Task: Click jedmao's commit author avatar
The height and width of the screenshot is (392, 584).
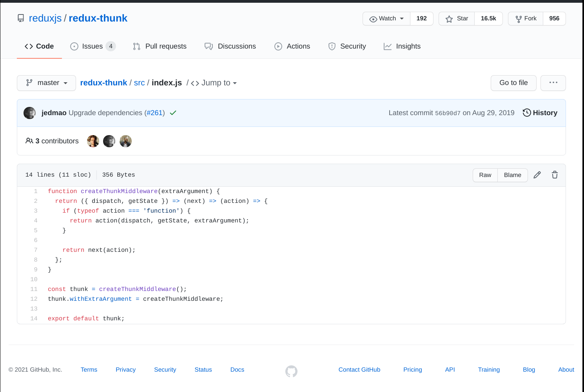Action: (30, 113)
